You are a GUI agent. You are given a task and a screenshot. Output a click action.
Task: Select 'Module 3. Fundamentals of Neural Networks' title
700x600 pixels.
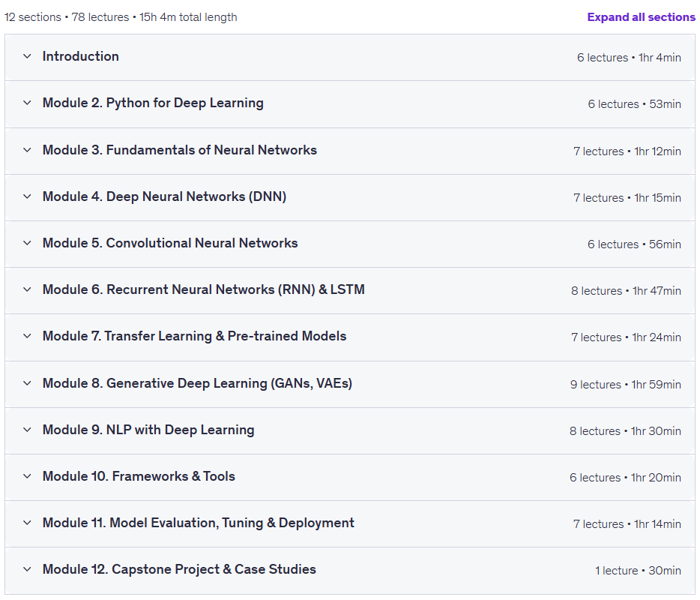click(x=179, y=150)
